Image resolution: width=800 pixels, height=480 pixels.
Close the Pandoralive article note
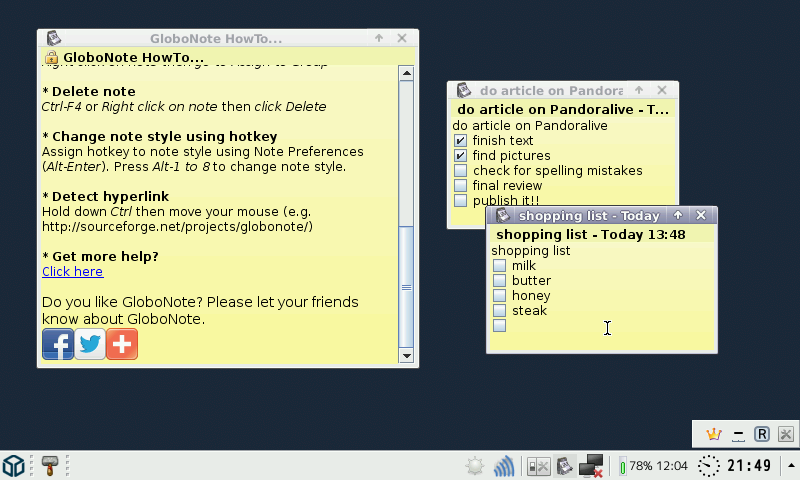point(662,90)
